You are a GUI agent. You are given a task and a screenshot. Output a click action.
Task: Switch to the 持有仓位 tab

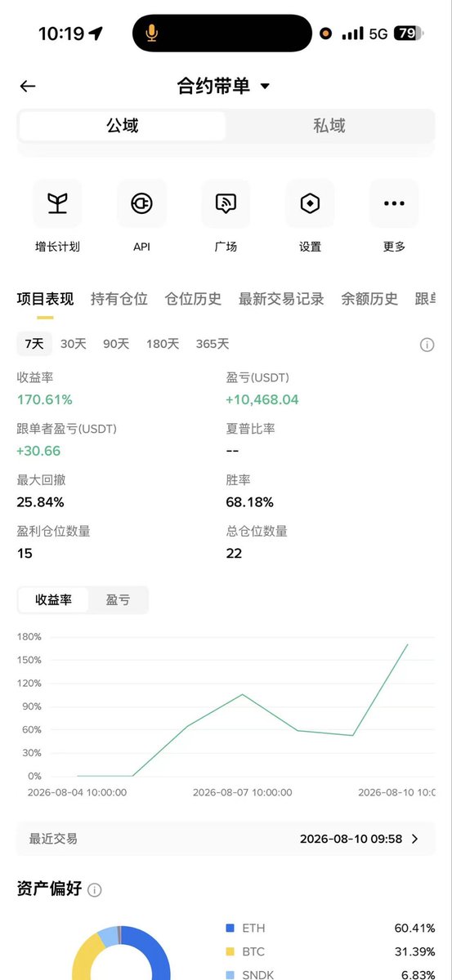[119, 299]
